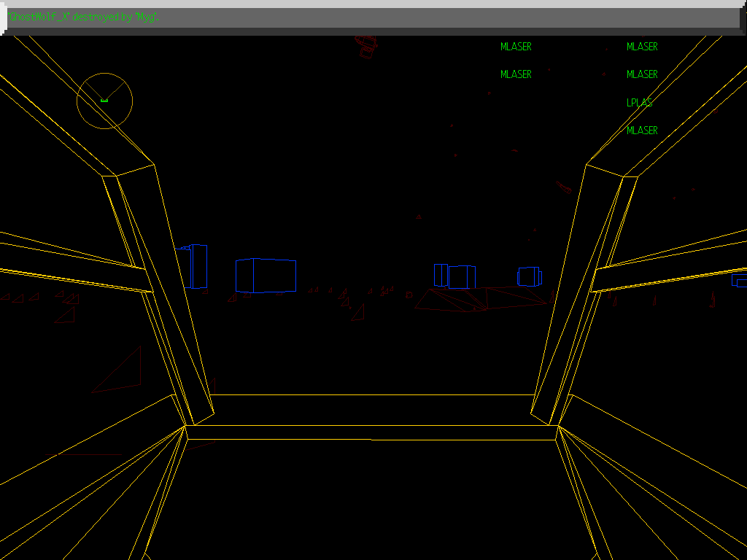
Task: Select the top MLASER in the left weapon column
Action: coord(516,47)
